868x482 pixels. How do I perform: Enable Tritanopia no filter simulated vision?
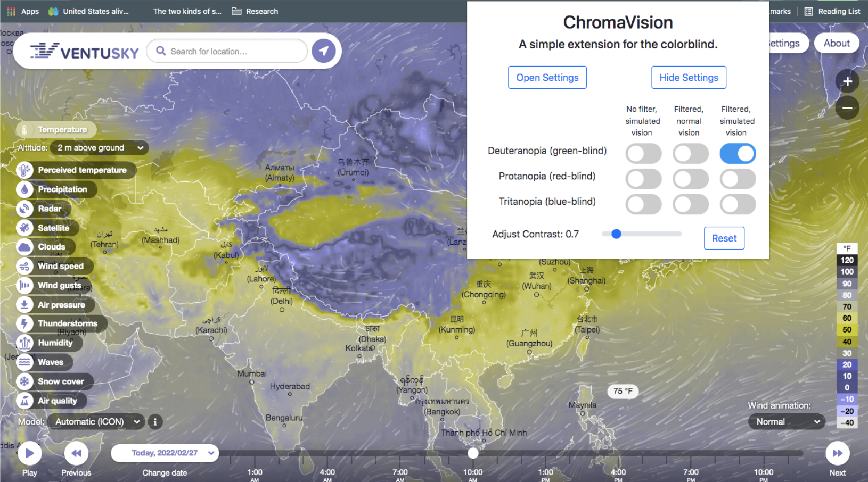[x=643, y=204]
